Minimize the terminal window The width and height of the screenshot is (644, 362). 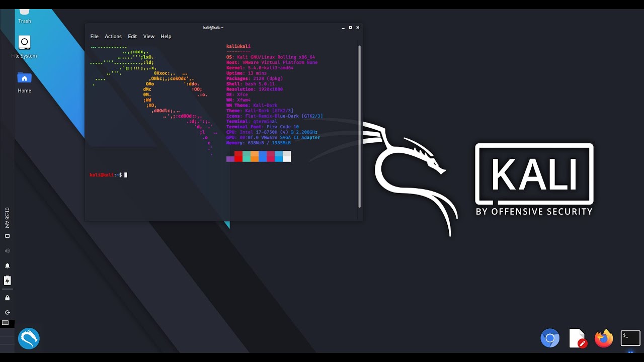[343, 28]
